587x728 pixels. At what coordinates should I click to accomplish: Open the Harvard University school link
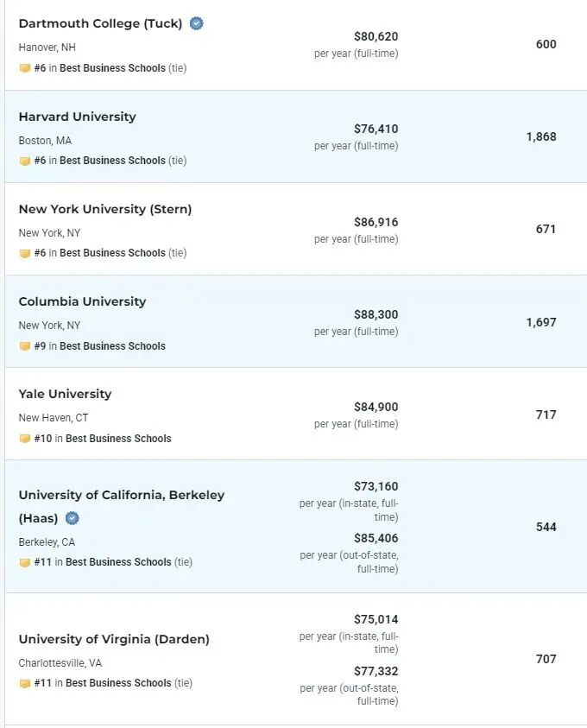(x=78, y=117)
